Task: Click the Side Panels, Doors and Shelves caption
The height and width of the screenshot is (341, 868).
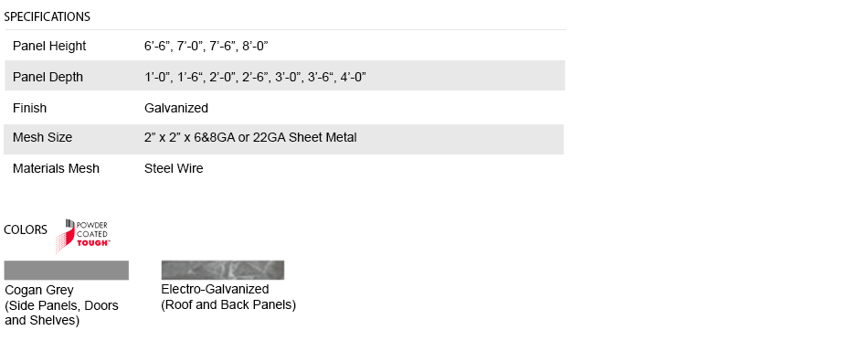Action: [x=61, y=313]
